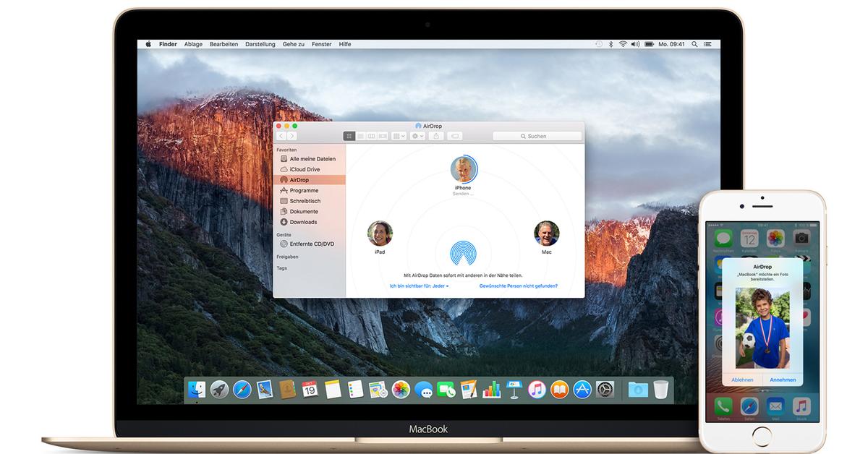This screenshot has height=454, width=868.
Task: Open the Gehe zu menu
Action: [294, 44]
